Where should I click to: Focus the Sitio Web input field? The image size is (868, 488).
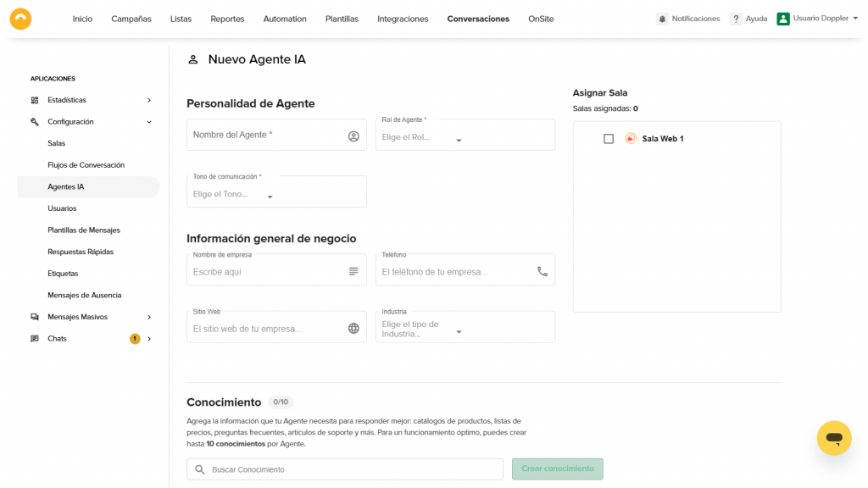tap(276, 327)
